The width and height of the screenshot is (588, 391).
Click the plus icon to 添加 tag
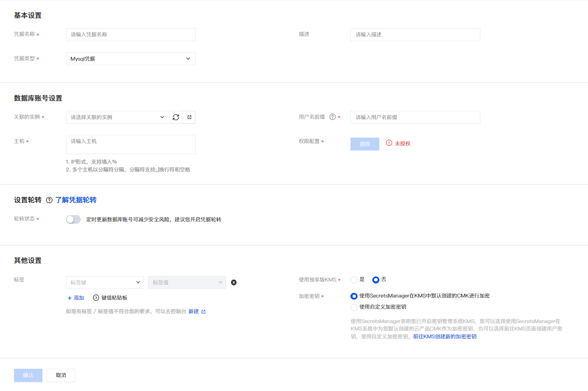click(70, 298)
